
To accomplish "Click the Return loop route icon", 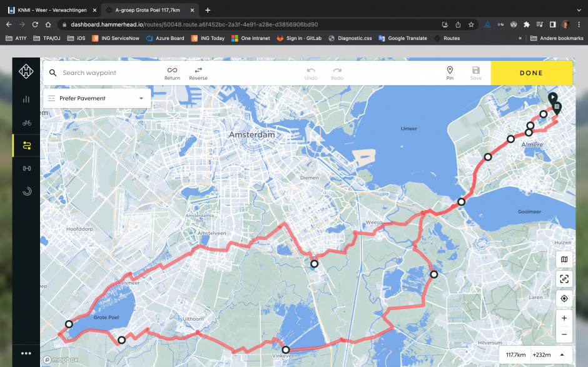I will (172, 73).
